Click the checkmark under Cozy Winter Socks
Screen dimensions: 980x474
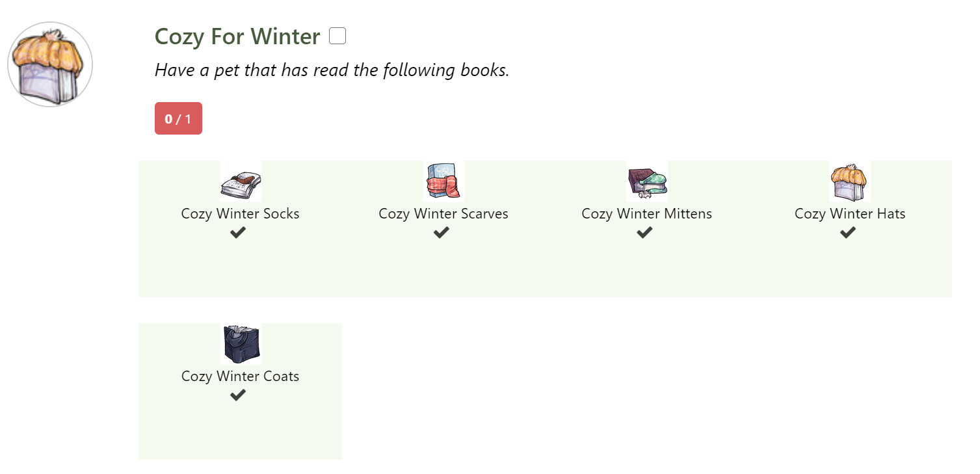coord(238,232)
